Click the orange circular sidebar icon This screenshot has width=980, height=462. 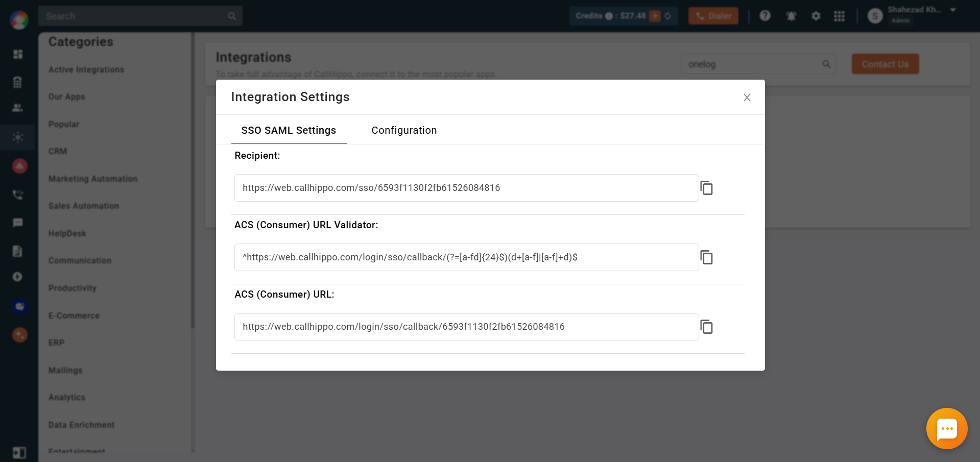[x=19, y=335]
